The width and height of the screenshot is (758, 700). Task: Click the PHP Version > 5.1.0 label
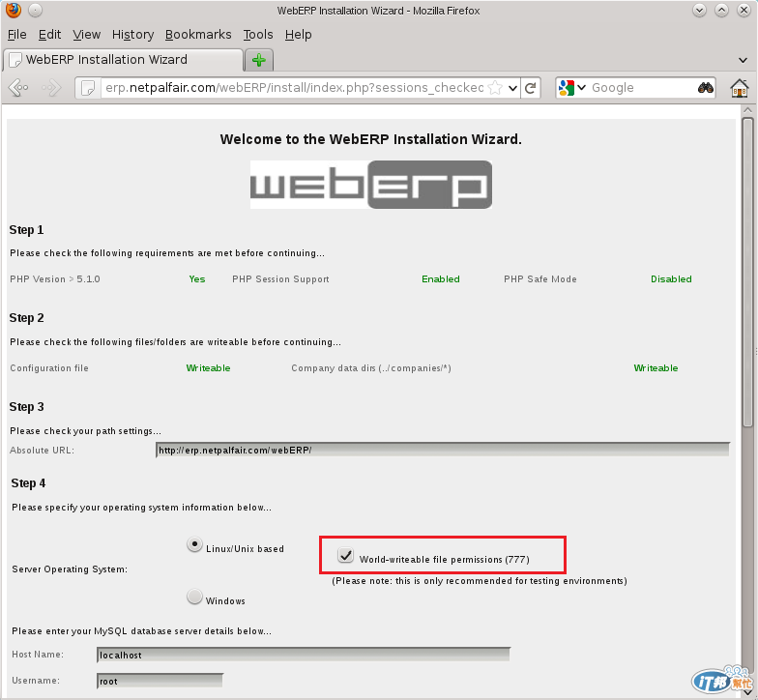click(54, 278)
